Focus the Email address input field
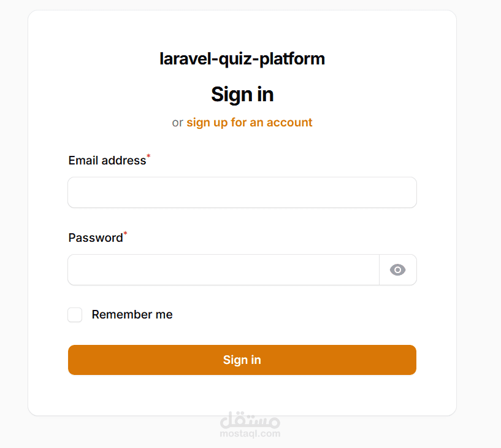 click(242, 193)
